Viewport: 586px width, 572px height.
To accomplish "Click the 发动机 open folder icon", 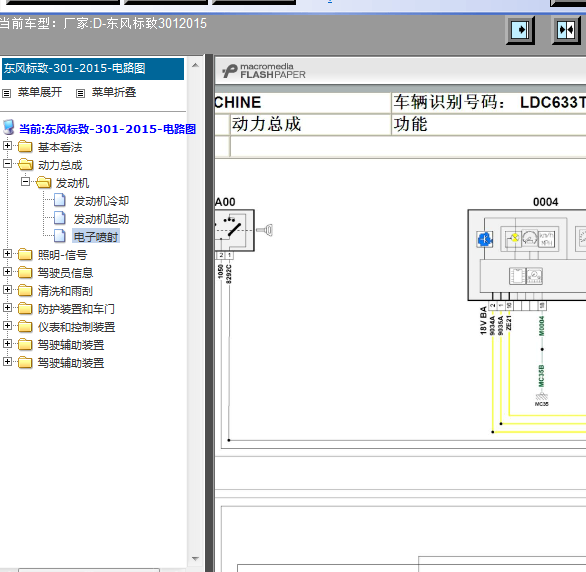I will pos(43,182).
